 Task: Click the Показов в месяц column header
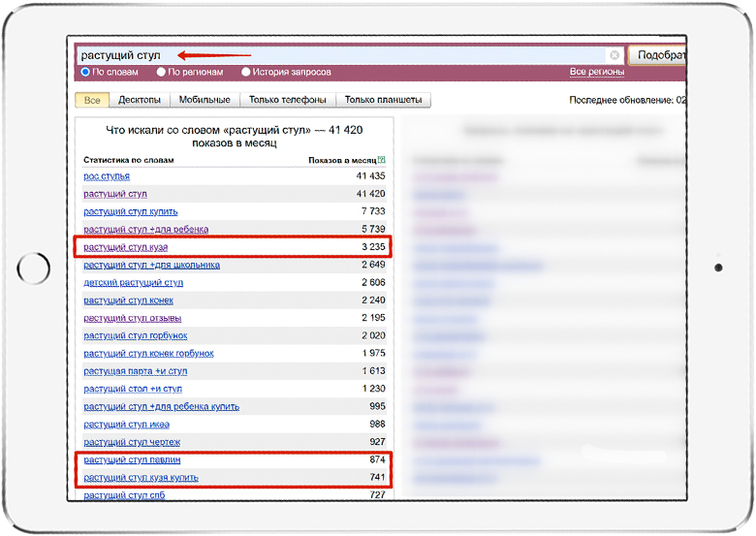(342, 160)
